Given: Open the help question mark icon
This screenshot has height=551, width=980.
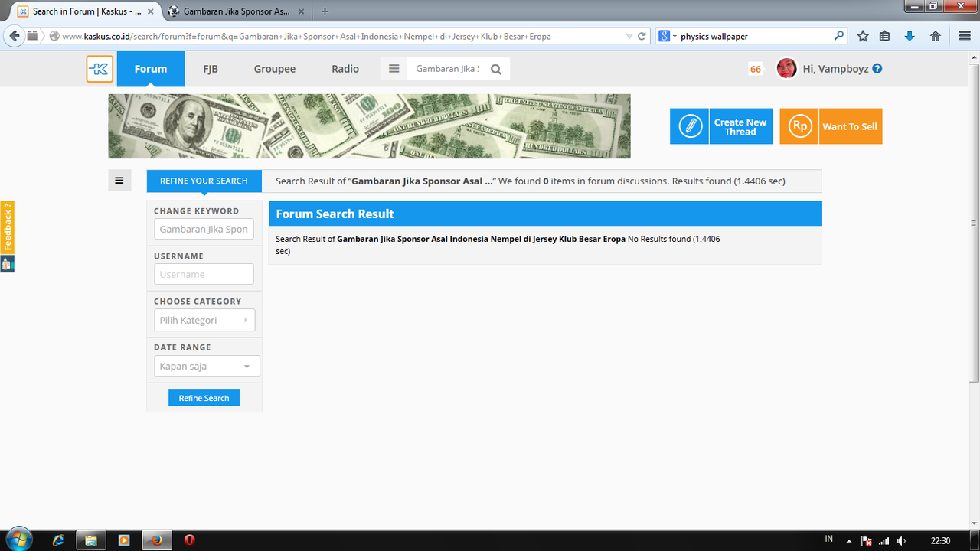Looking at the screenshot, I should [x=877, y=68].
